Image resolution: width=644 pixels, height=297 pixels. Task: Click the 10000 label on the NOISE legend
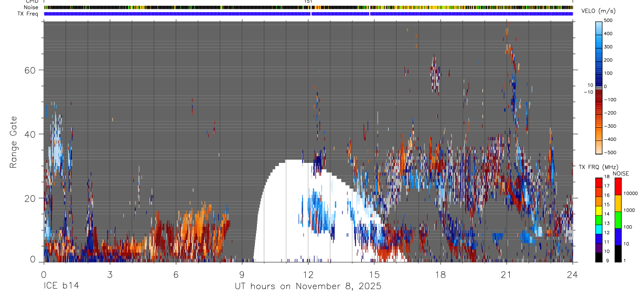[x=630, y=193]
